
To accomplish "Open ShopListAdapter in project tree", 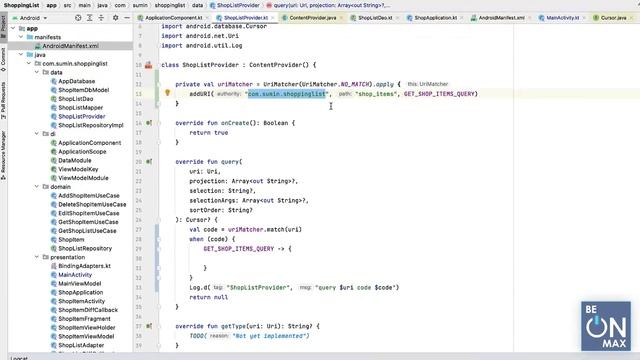I will click(x=81, y=345).
